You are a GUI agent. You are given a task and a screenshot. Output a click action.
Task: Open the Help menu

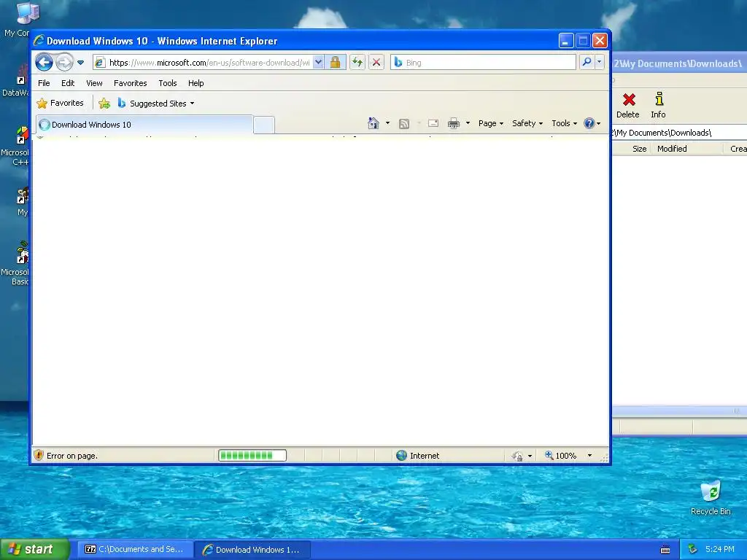tap(196, 83)
